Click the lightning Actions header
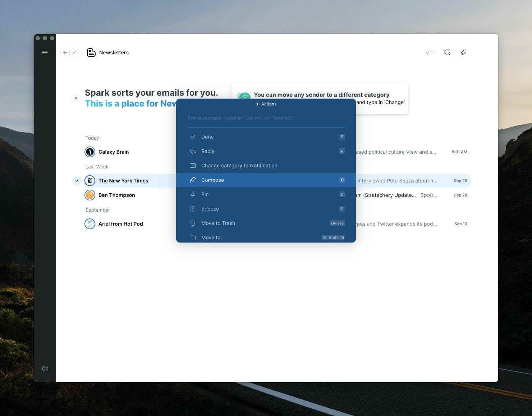 click(266, 104)
